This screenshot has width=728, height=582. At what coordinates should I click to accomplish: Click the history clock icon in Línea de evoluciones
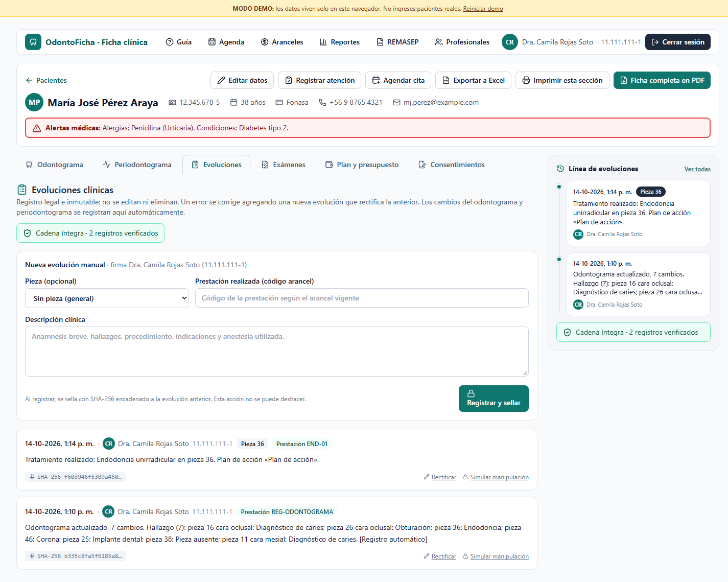coord(560,169)
